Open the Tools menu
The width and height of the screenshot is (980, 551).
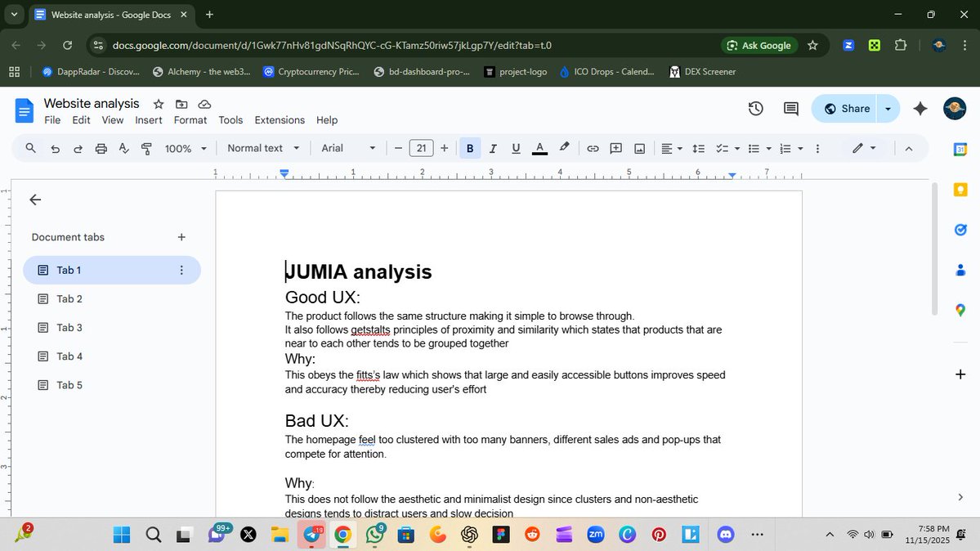[230, 120]
